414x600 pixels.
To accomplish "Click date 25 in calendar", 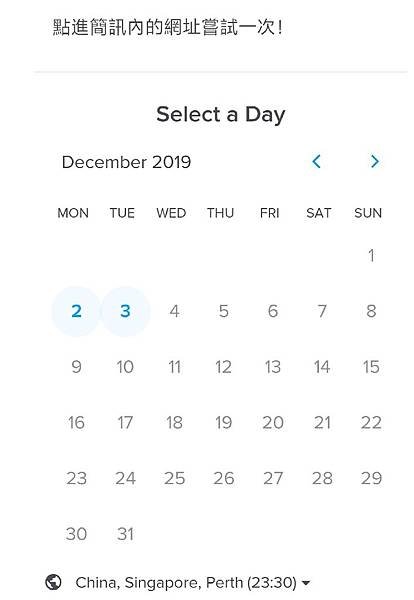I will tap(174, 478).
